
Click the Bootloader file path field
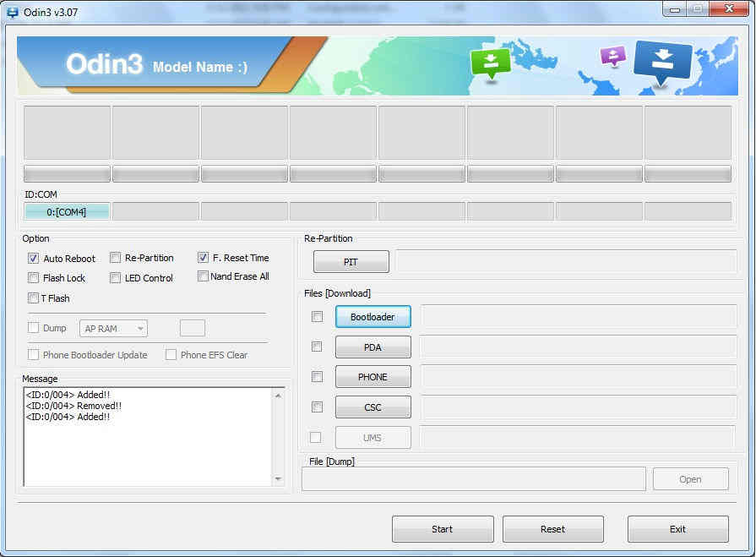pos(579,316)
